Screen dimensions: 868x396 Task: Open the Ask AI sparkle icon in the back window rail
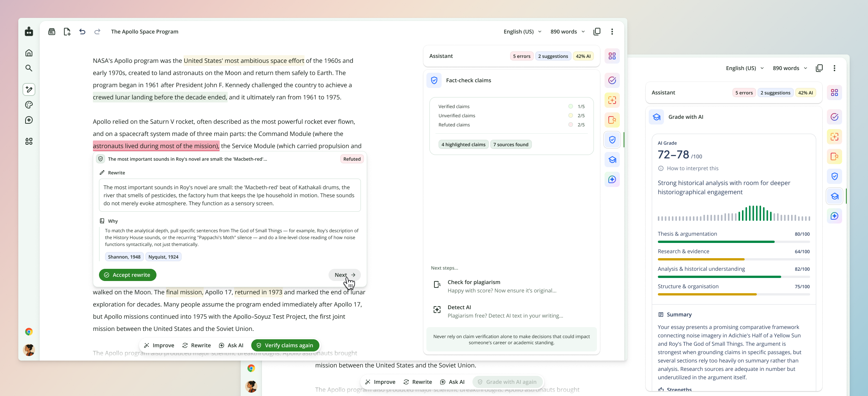[834, 216]
